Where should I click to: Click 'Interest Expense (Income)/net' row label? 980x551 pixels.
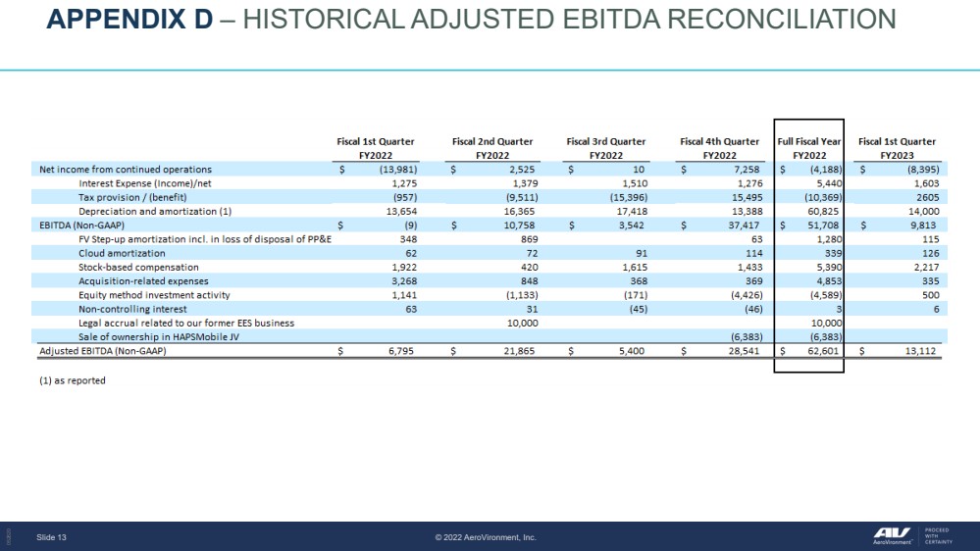[x=145, y=183]
